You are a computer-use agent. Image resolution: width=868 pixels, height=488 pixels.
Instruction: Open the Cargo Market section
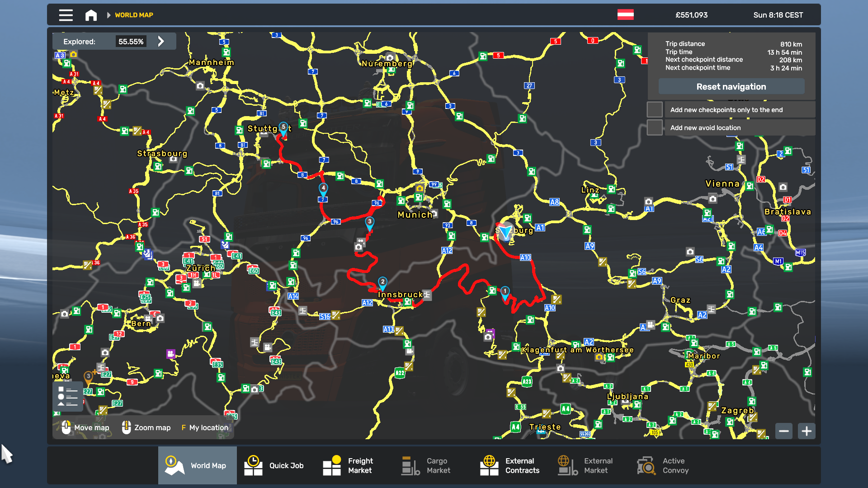pyautogui.click(x=426, y=465)
